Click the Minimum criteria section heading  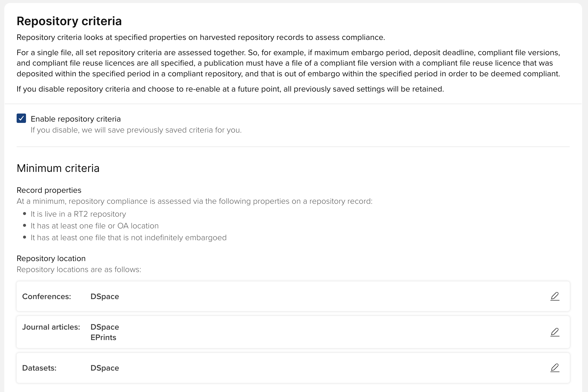click(x=58, y=168)
